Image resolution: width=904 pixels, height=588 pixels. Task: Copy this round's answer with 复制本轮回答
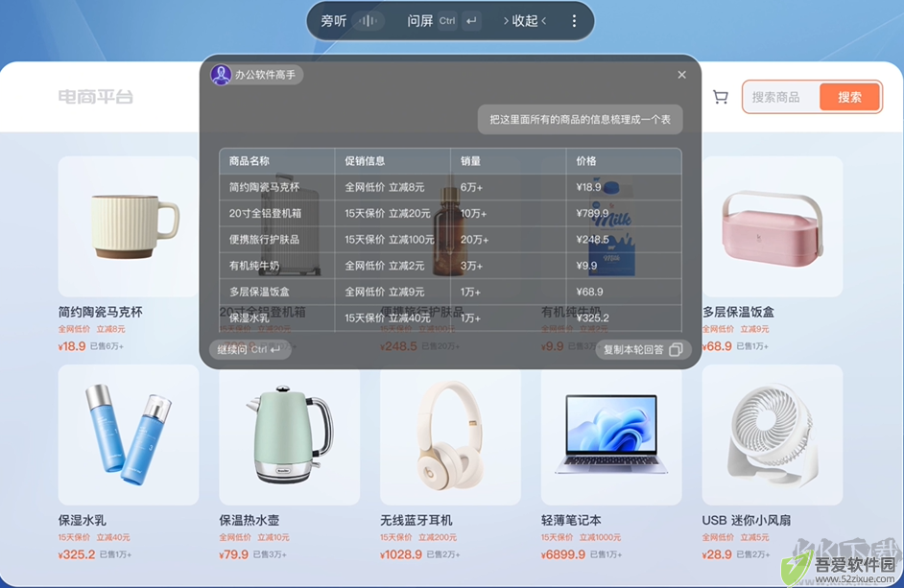coord(643,349)
